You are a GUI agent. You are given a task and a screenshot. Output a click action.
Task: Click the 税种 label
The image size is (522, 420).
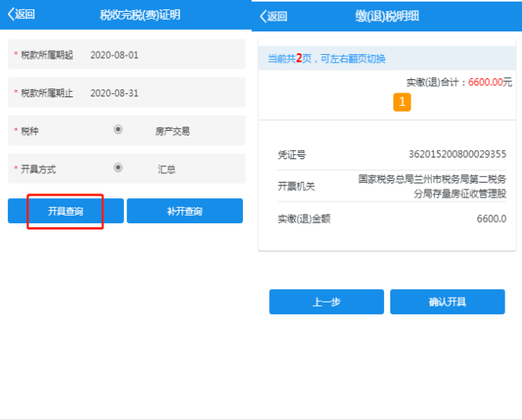30,131
